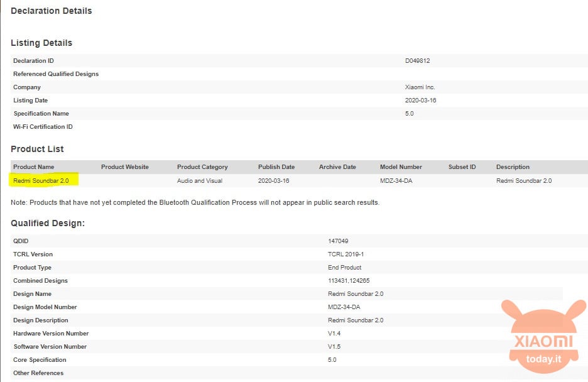Click the Other References label

[x=38, y=373]
